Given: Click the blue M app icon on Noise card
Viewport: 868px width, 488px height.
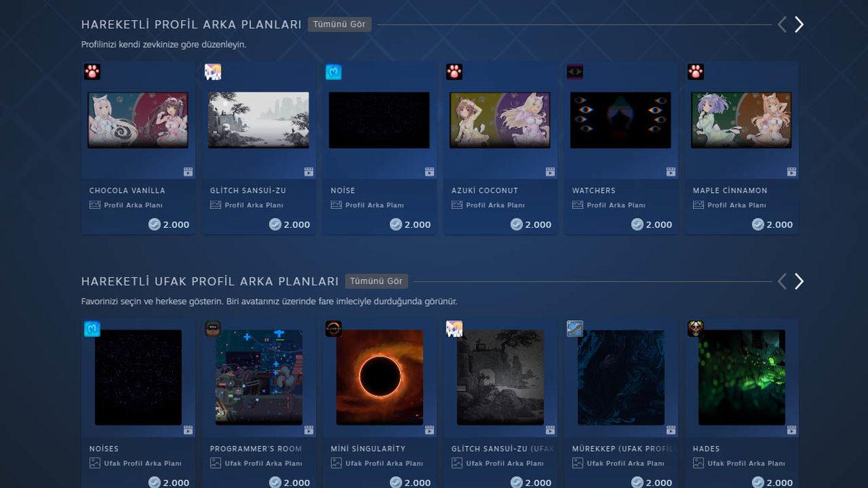Looking at the screenshot, I should click(333, 72).
